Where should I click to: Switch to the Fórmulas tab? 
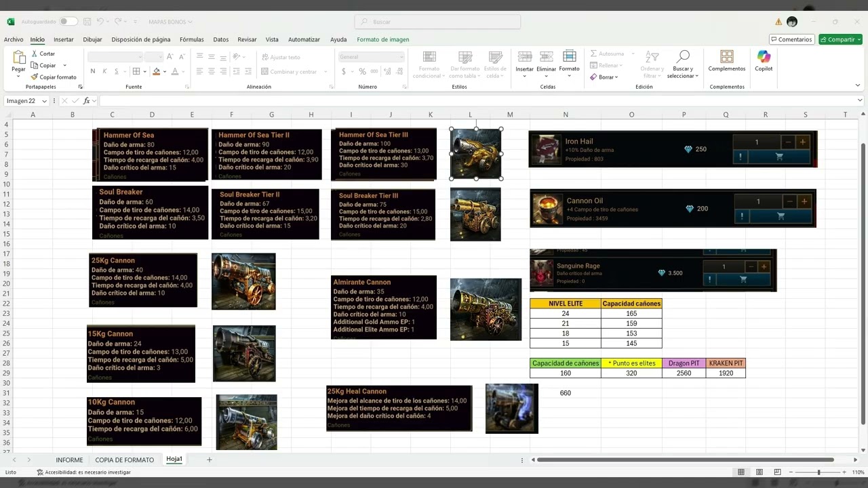click(192, 39)
